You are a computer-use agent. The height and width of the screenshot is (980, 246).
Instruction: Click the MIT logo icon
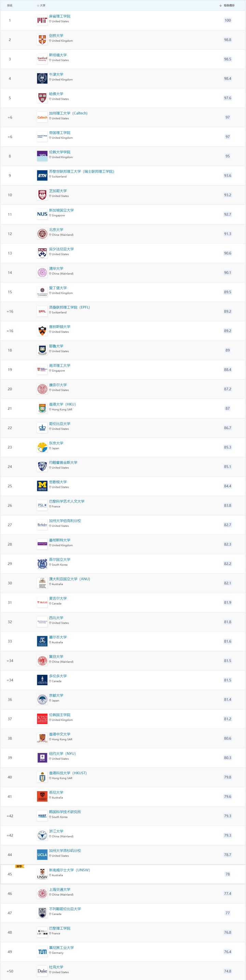click(x=42, y=20)
